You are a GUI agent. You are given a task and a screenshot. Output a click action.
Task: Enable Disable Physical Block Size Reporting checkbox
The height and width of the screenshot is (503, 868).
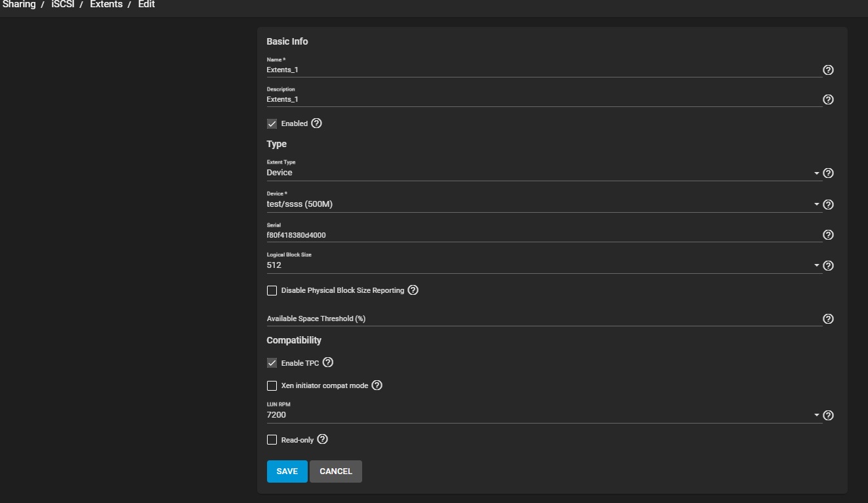[272, 290]
